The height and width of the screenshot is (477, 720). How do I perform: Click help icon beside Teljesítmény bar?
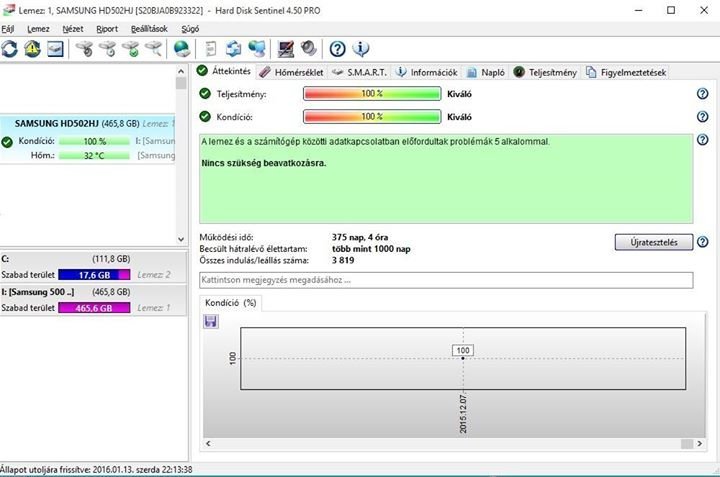703,94
